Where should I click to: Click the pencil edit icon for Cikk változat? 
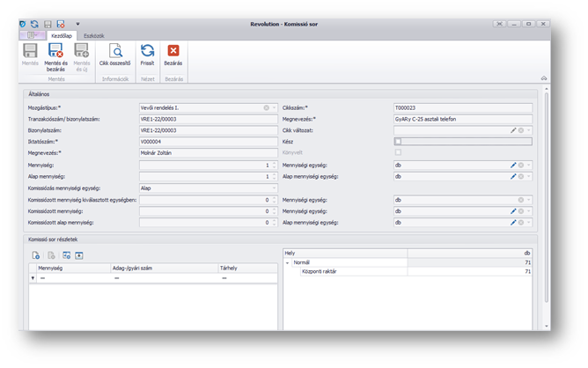pyautogui.click(x=513, y=130)
